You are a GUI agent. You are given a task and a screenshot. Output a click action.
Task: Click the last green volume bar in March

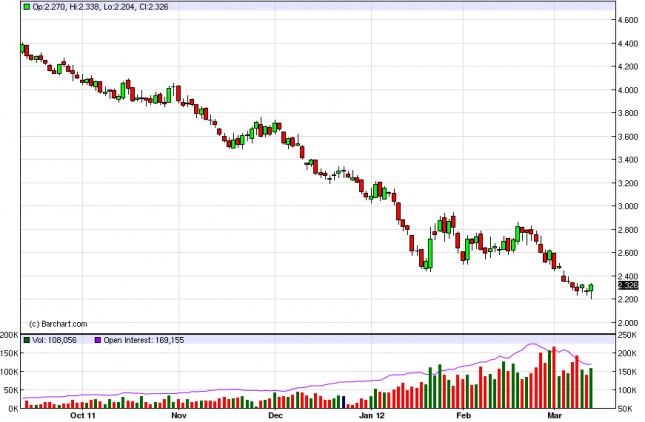[x=591, y=388]
